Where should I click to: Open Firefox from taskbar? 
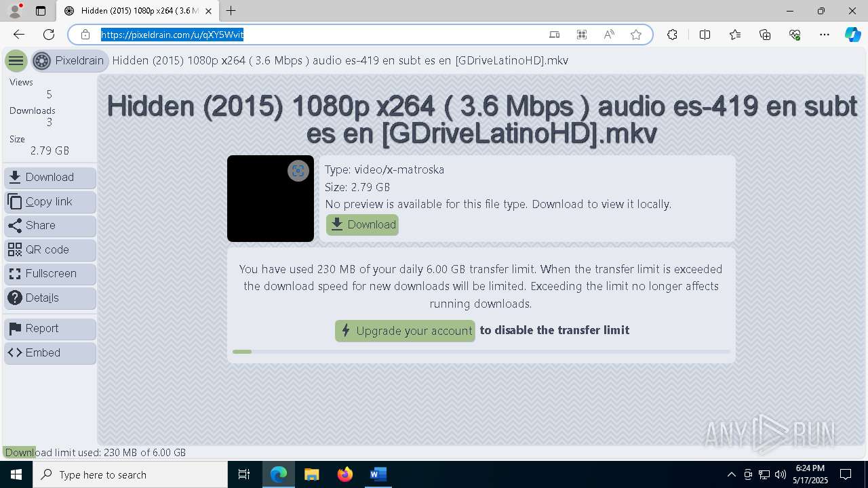tap(344, 474)
